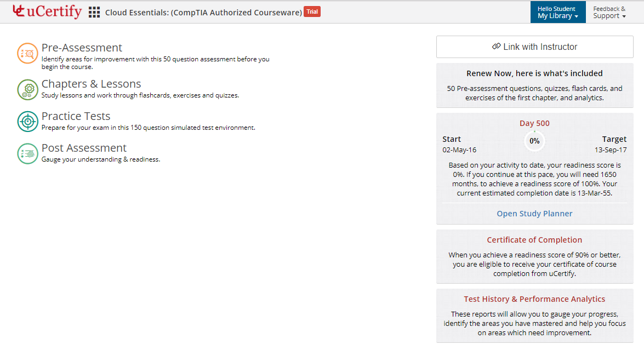Click the Pre-Assessment orange icon
Viewport: 644px width, 350px height.
pos(27,53)
